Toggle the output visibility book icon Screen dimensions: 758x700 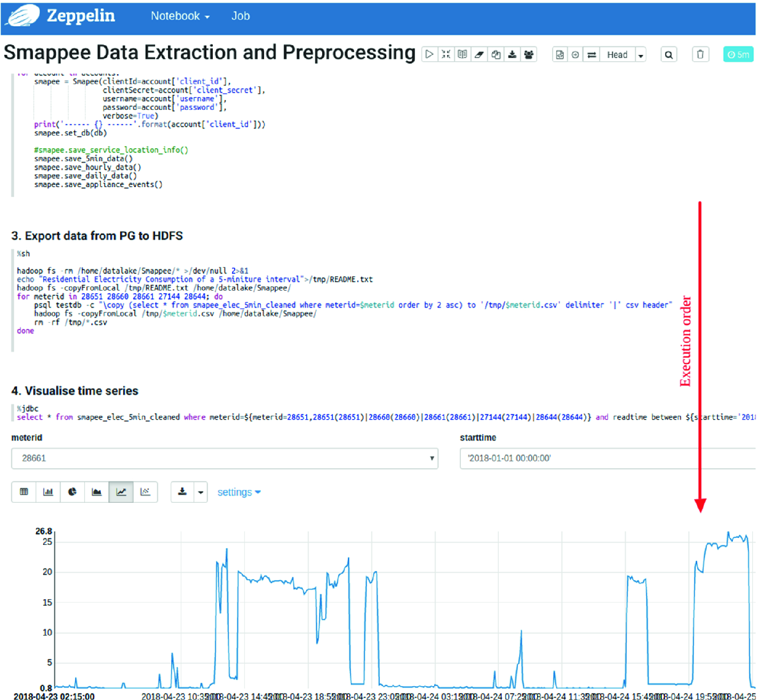pyautogui.click(x=462, y=54)
